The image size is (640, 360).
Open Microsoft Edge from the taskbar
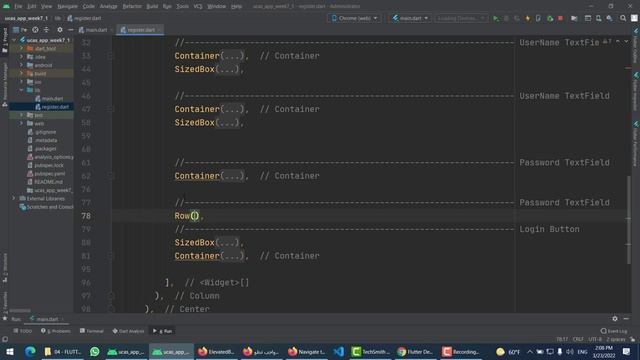coord(30,351)
